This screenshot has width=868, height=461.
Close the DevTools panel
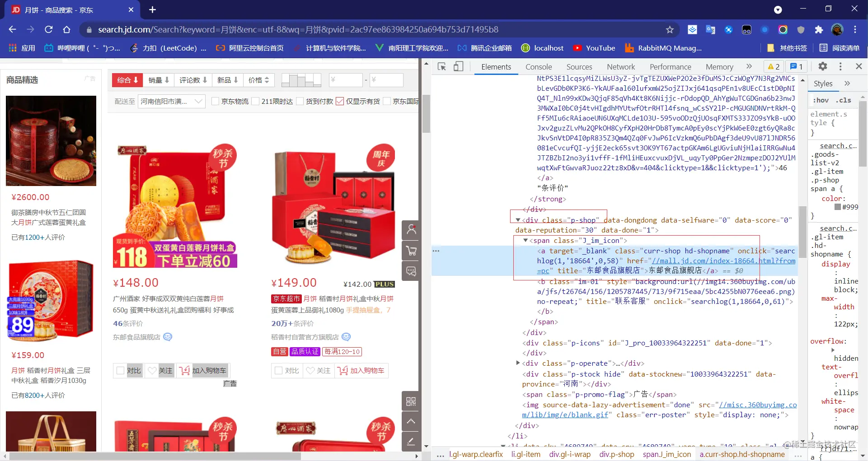point(859,66)
